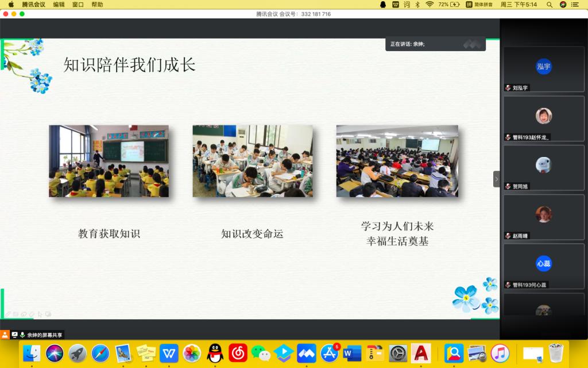Select participant tile 贺同旭
The image size is (588, 368).
(544, 167)
